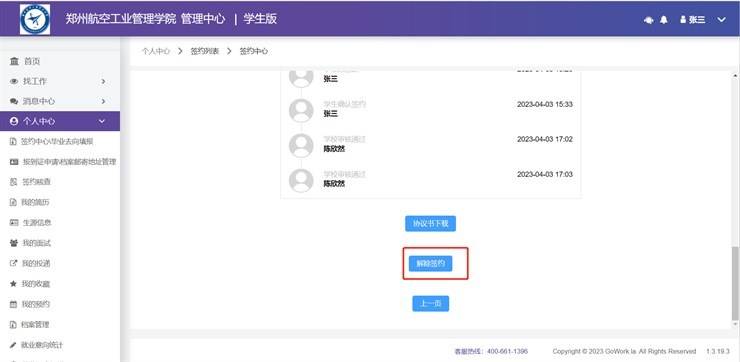Image resolution: width=740 pixels, height=362 pixels.
Task: Click the hotline number 400-661-1396
Action: (507, 352)
